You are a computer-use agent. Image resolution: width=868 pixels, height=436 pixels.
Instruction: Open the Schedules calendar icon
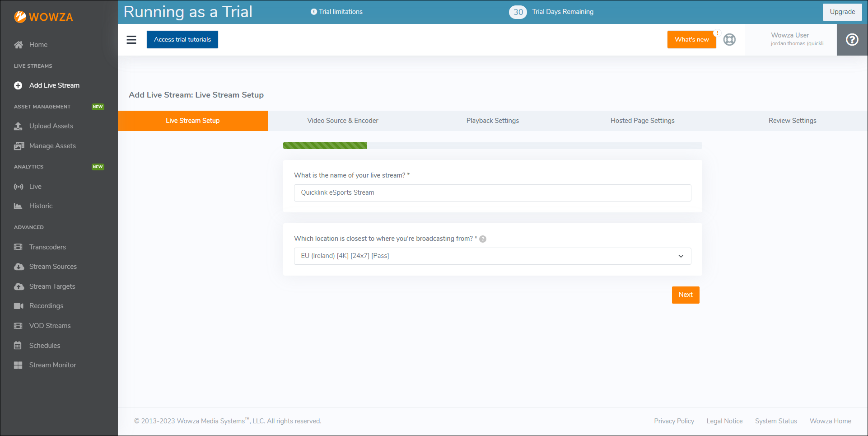[x=18, y=346]
